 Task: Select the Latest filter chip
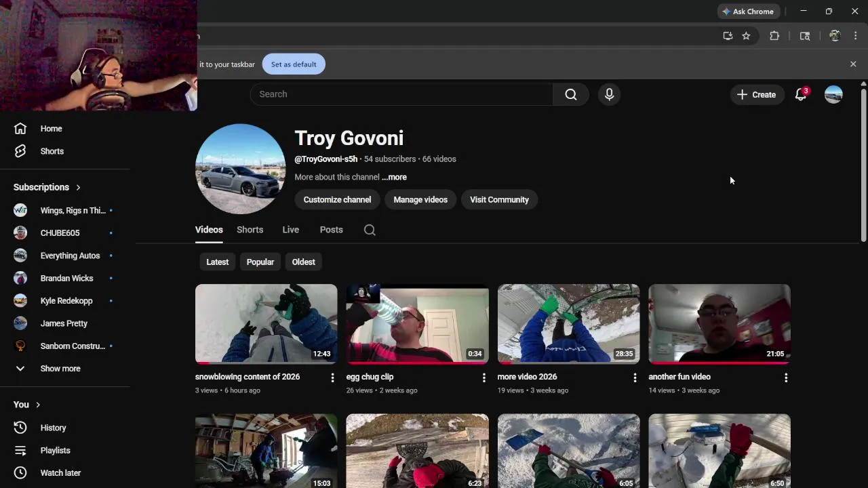(x=218, y=262)
